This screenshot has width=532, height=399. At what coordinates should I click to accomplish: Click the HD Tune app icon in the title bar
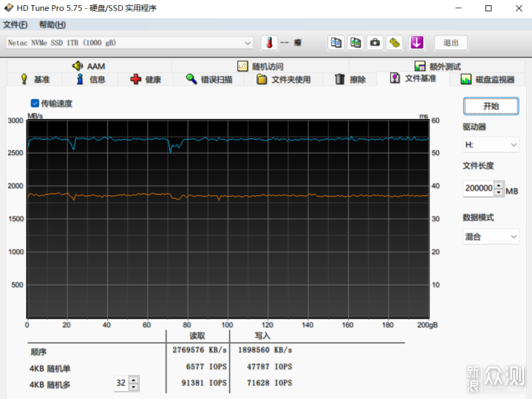click(x=8, y=8)
